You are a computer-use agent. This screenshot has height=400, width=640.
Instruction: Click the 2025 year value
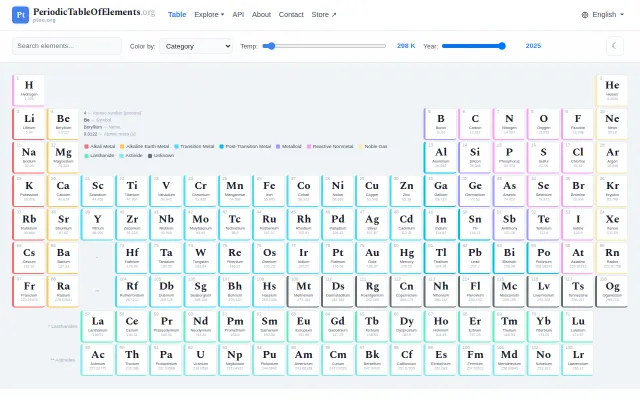(533, 46)
